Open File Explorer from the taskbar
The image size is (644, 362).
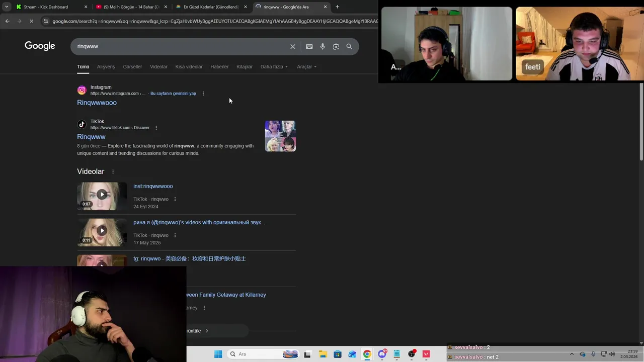tap(323, 354)
